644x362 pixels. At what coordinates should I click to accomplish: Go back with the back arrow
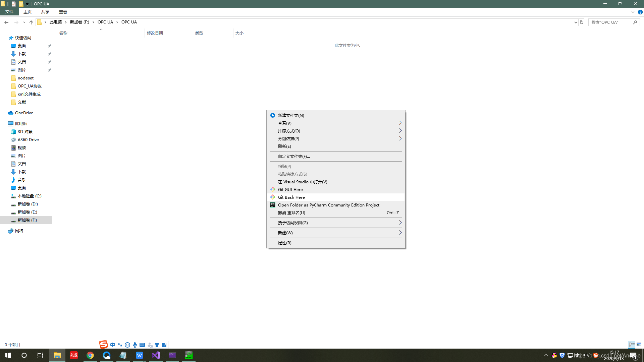coord(6,22)
